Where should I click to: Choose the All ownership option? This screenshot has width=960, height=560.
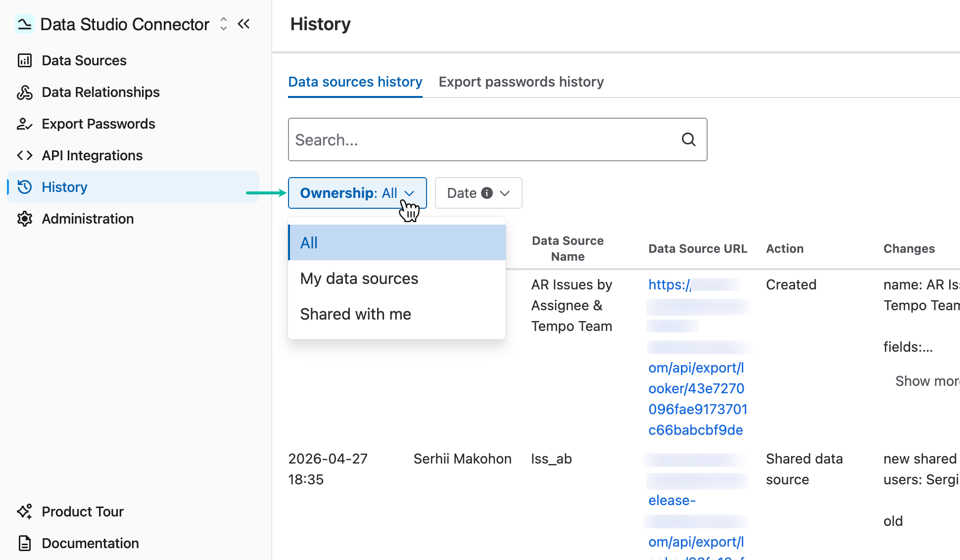[x=397, y=242]
